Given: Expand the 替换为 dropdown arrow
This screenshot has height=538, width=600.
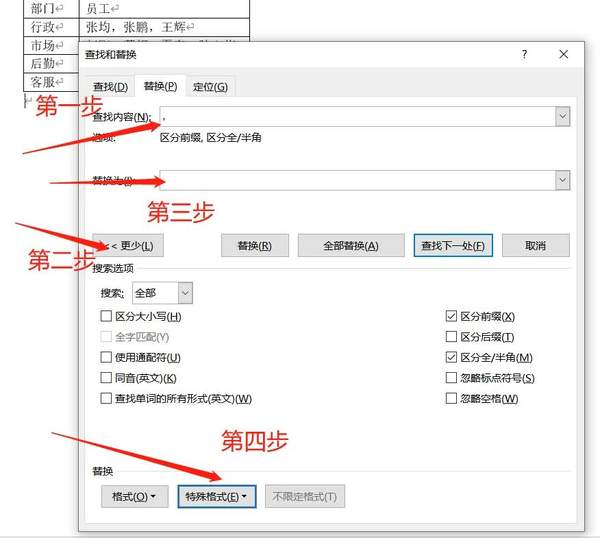Looking at the screenshot, I should [562, 180].
